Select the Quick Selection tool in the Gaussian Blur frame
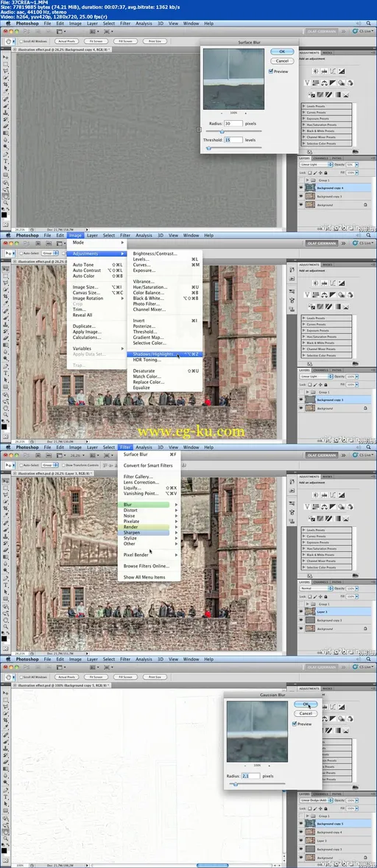 pyautogui.click(x=6, y=713)
